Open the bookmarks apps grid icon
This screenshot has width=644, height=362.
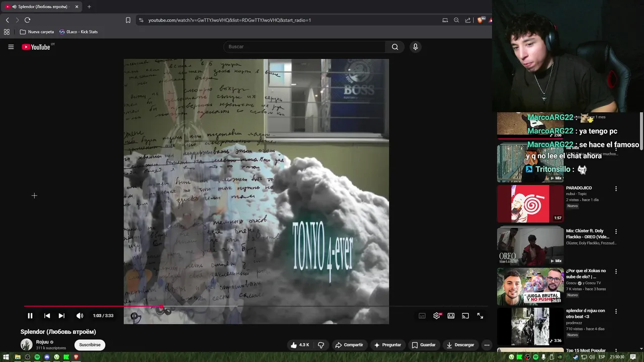coord(7,32)
